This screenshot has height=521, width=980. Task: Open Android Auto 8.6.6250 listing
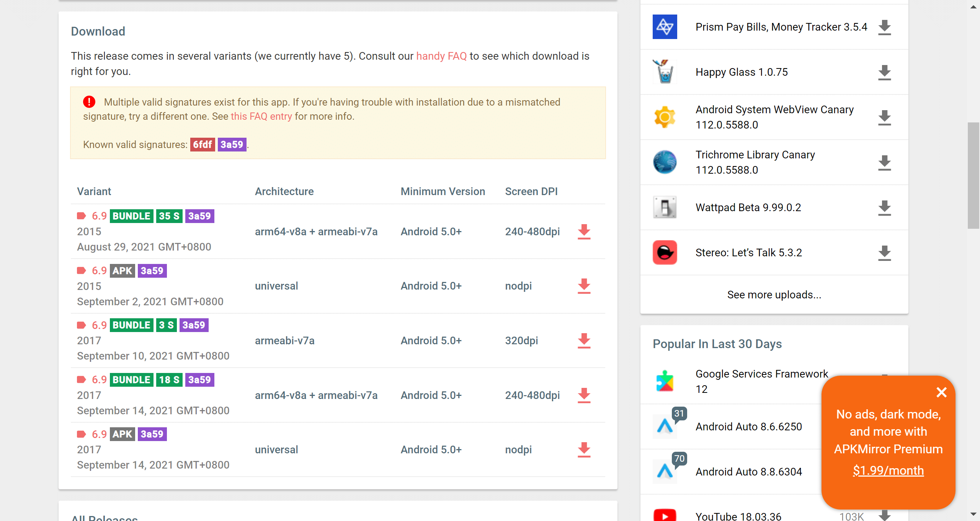pos(748,427)
